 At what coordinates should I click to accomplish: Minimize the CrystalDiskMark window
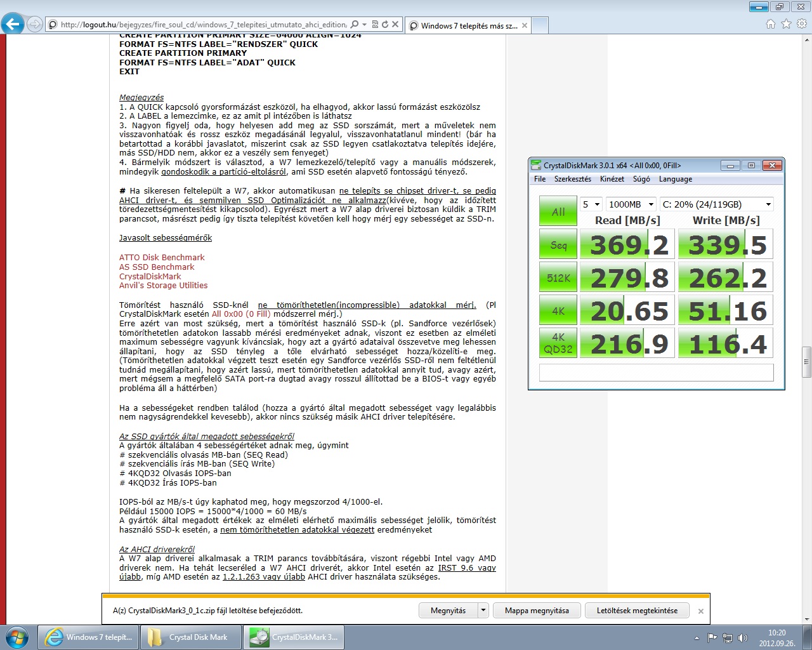(730, 166)
